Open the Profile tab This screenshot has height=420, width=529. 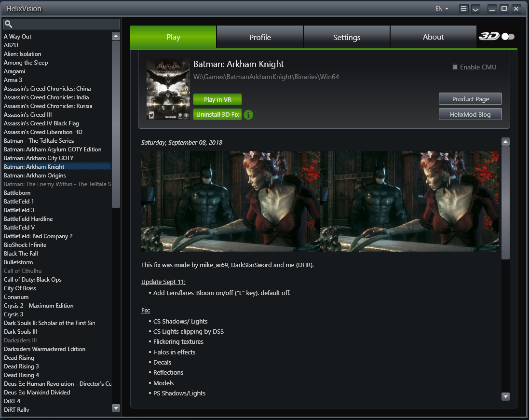[x=260, y=37]
